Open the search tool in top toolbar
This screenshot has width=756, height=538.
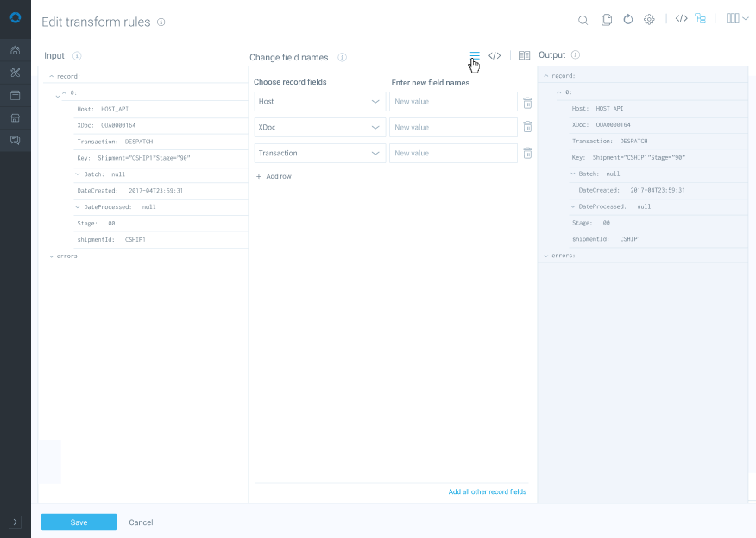[583, 20]
